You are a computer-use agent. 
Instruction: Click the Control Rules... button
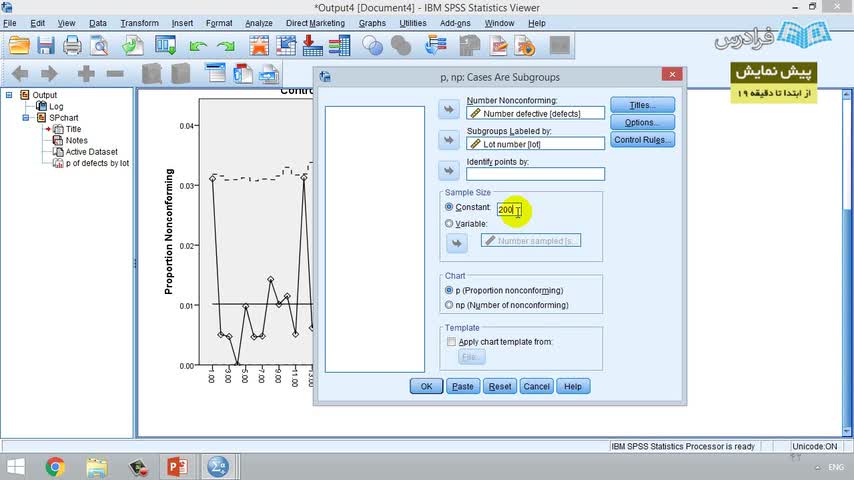(x=643, y=139)
